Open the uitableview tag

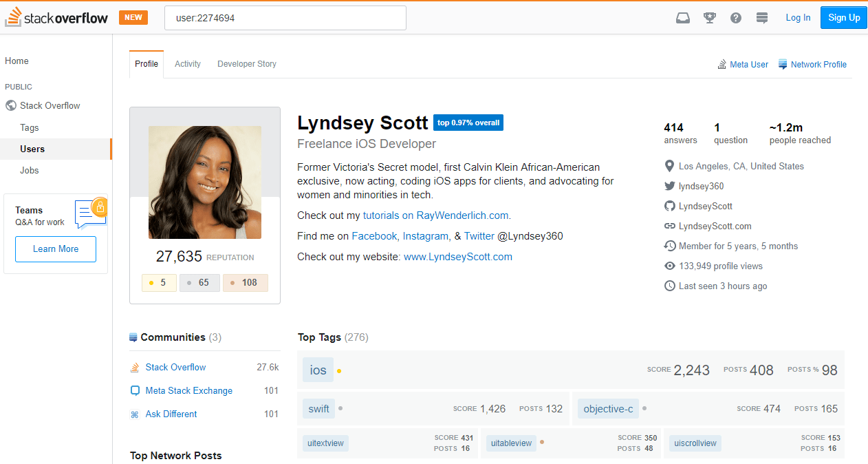[x=511, y=443]
